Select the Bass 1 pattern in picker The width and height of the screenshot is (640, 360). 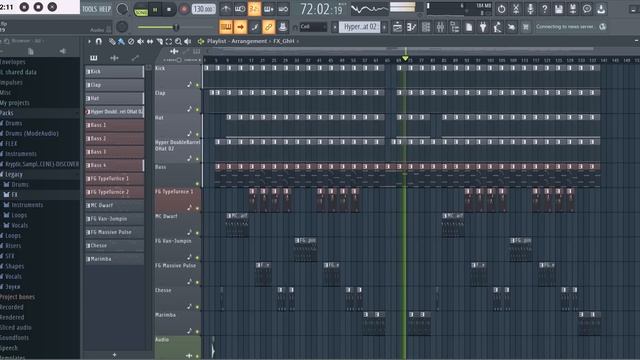click(114, 125)
